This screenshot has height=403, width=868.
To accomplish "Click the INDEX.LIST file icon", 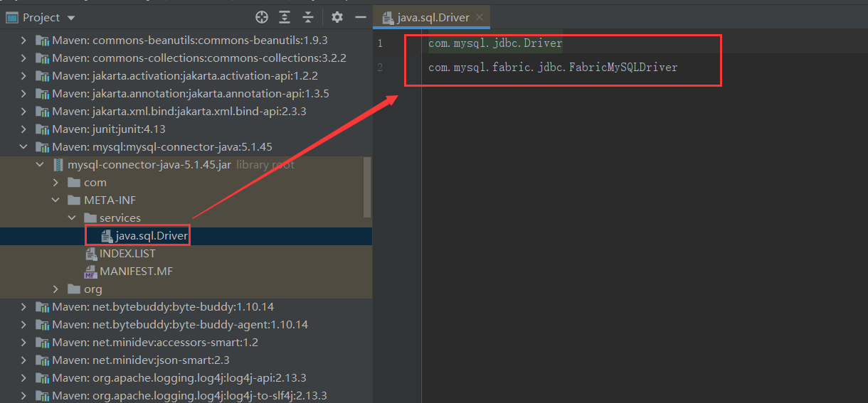I will pos(90,253).
